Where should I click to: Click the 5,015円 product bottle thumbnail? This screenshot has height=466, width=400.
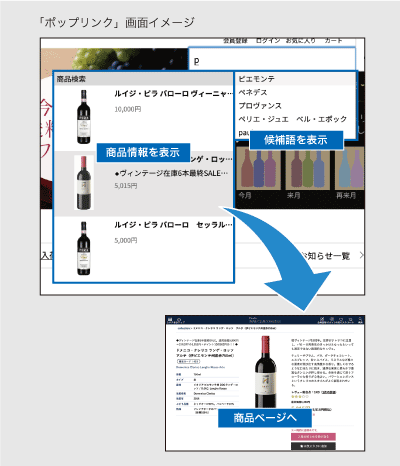point(84,183)
